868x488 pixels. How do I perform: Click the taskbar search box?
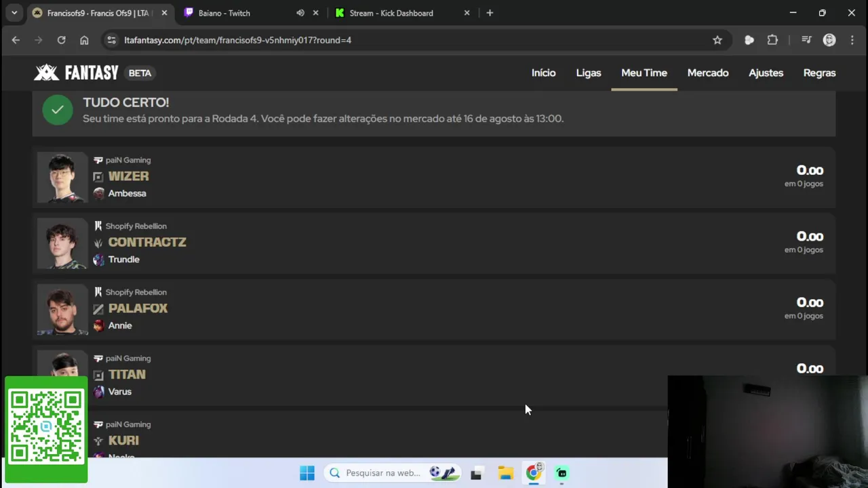[x=393, y=473]
